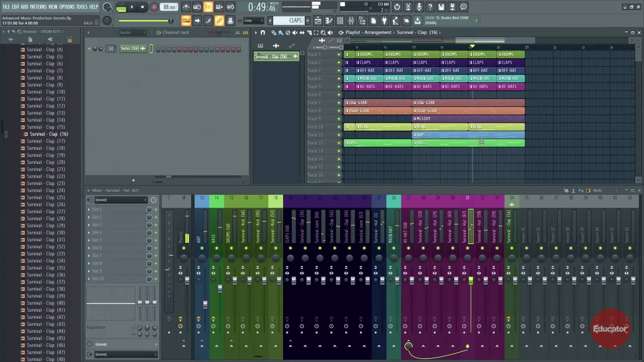Viewport: 644px width, 362px height.
Task: Click the add channel plus button
Action: 133,180
